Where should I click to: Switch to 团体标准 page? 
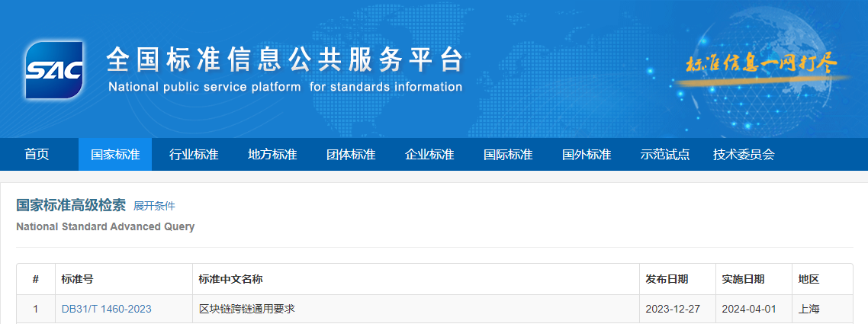click(351, 154)
